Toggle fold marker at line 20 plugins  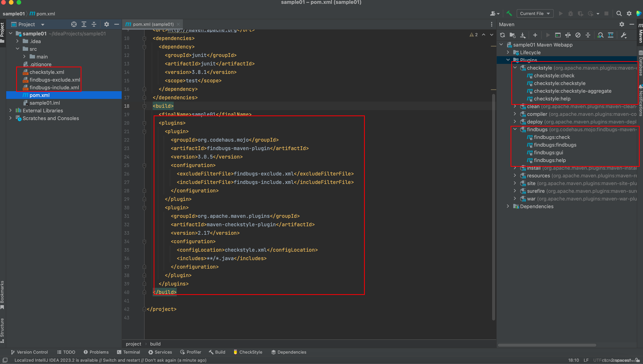[144, 123]
